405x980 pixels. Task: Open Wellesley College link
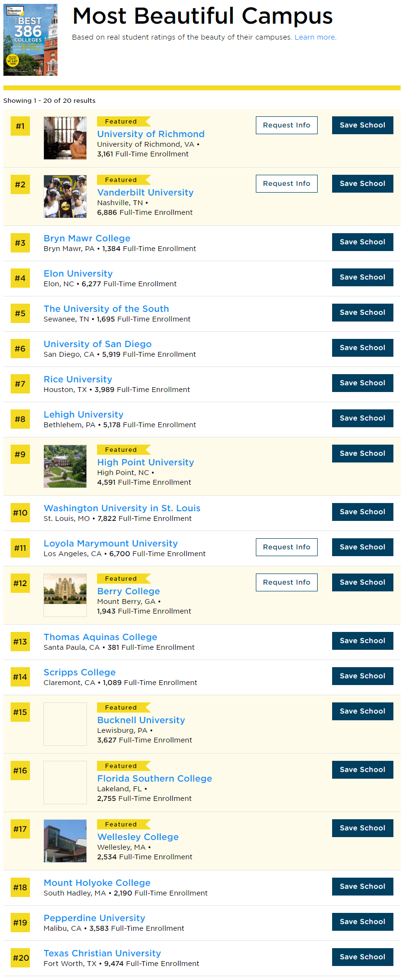point(138,837)
